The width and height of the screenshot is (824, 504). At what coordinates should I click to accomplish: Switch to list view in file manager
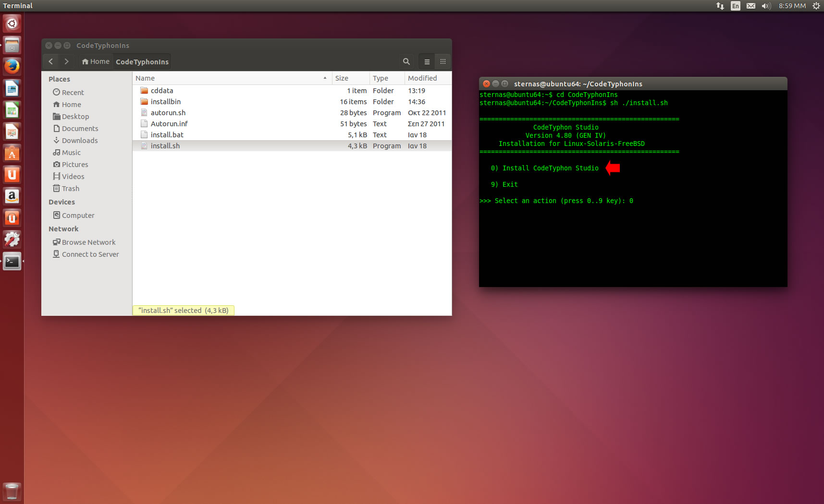(427, 61)
